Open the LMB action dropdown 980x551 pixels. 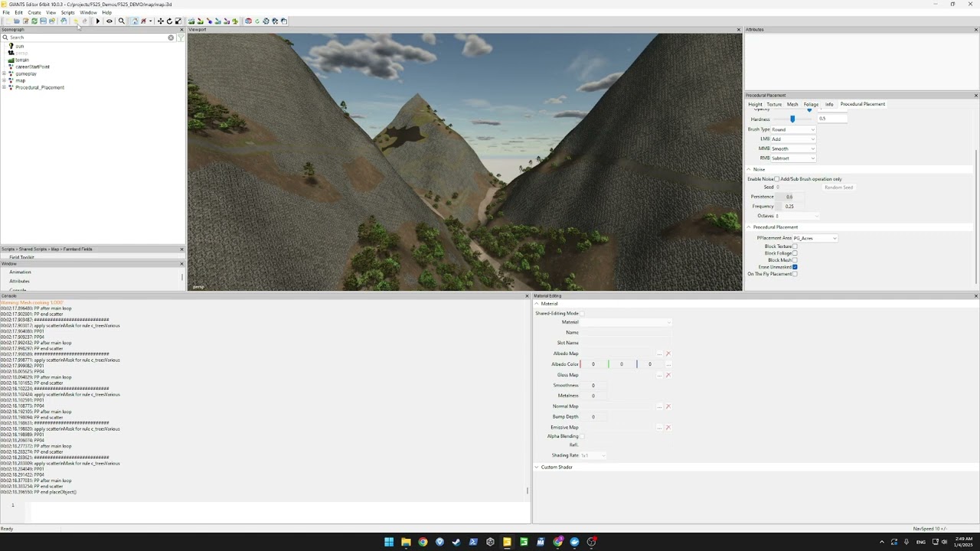pyautogui.click(x=793, y=139)
